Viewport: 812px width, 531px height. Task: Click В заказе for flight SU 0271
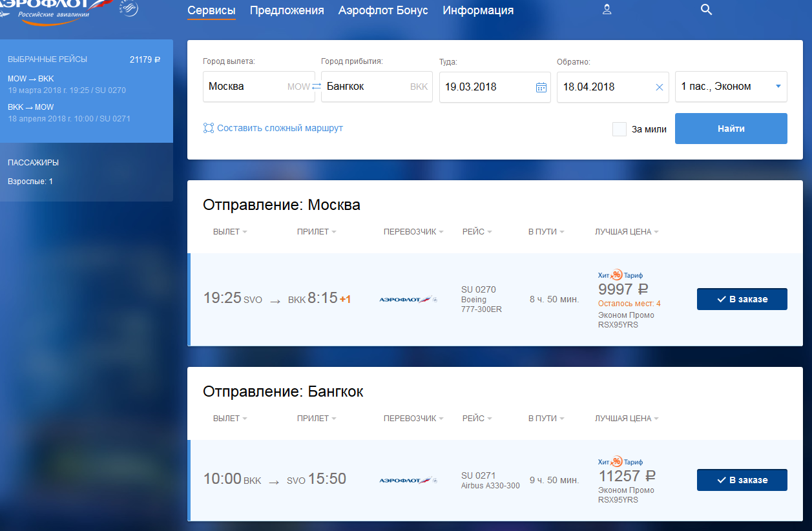pos(742,480)
